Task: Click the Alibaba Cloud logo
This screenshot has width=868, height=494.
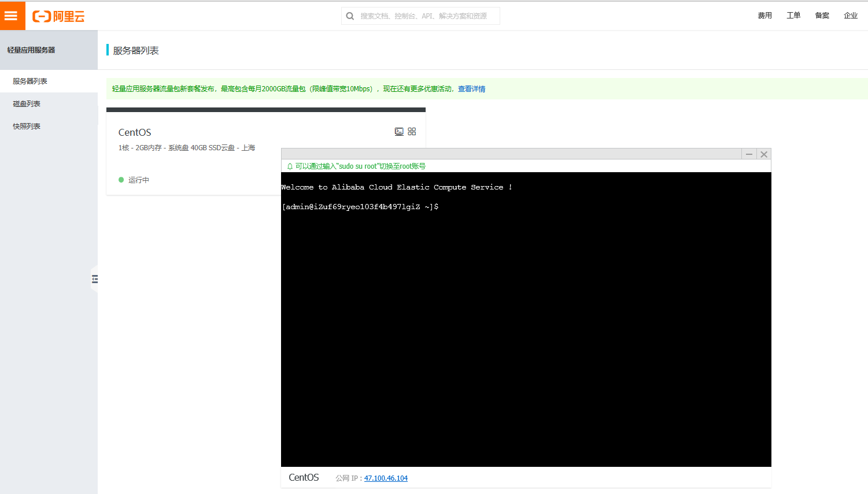Action: (58, 16)
